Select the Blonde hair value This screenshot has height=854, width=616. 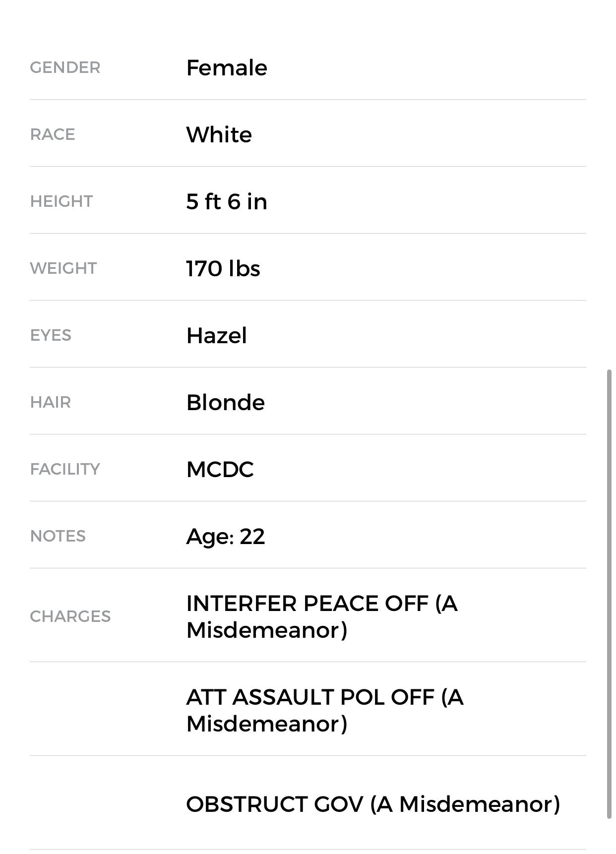[x=225, y=403]
